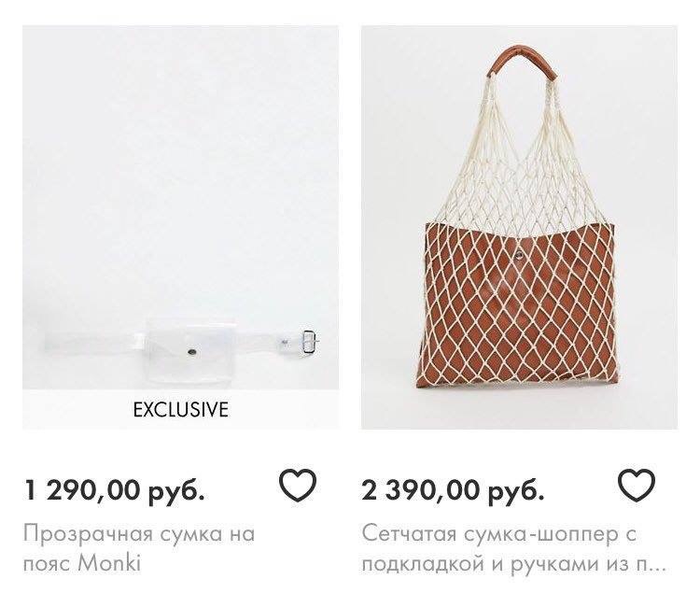Open the net shopper bag product image

(x=519, y=227)
